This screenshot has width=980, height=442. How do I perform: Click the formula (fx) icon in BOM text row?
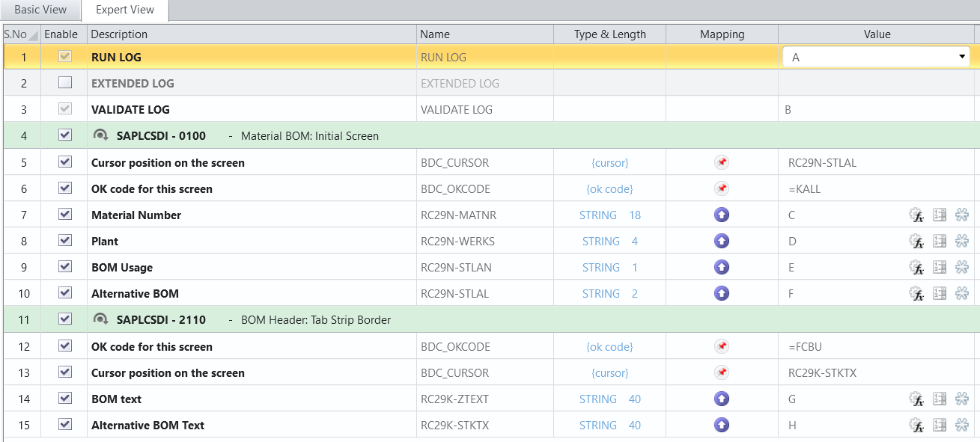pos(916,399)
